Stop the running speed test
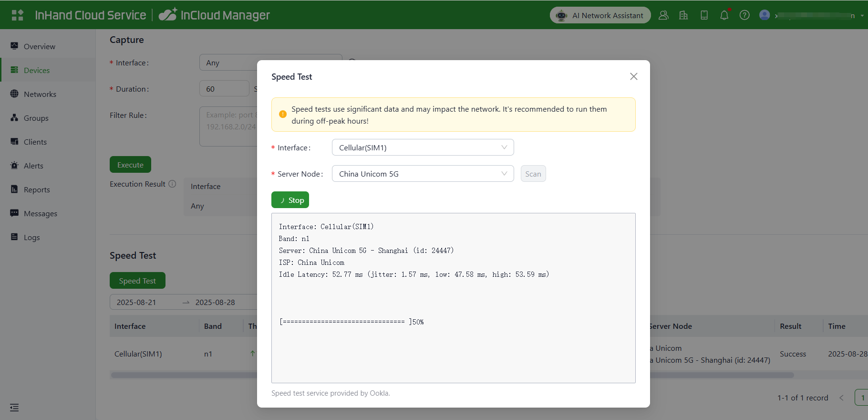This screenshot has width=868, height=420. [x=290, y=200]
